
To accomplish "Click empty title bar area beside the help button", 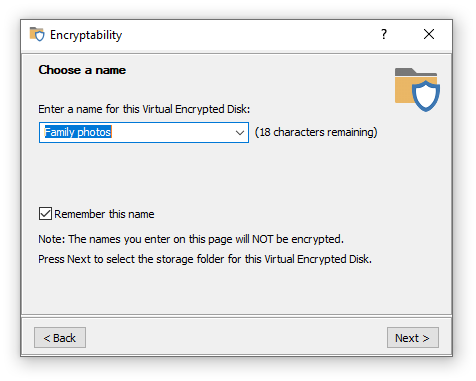I will click(250, 35).
